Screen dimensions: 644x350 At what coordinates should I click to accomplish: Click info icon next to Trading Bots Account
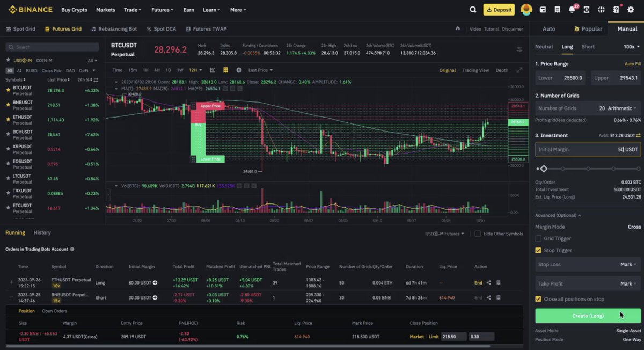coord(72,249)
